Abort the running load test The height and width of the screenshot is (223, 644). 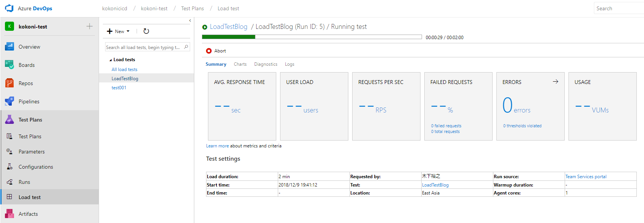[216, 51]
